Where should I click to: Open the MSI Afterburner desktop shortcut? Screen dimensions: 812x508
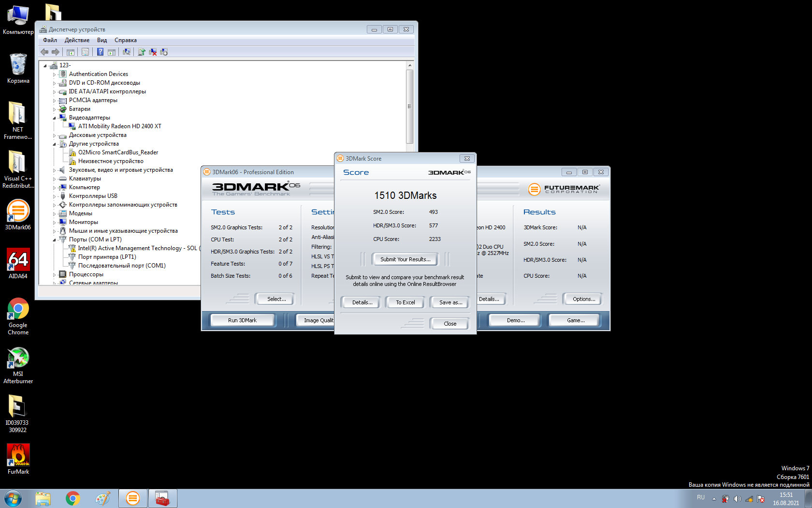click(18, 366)
